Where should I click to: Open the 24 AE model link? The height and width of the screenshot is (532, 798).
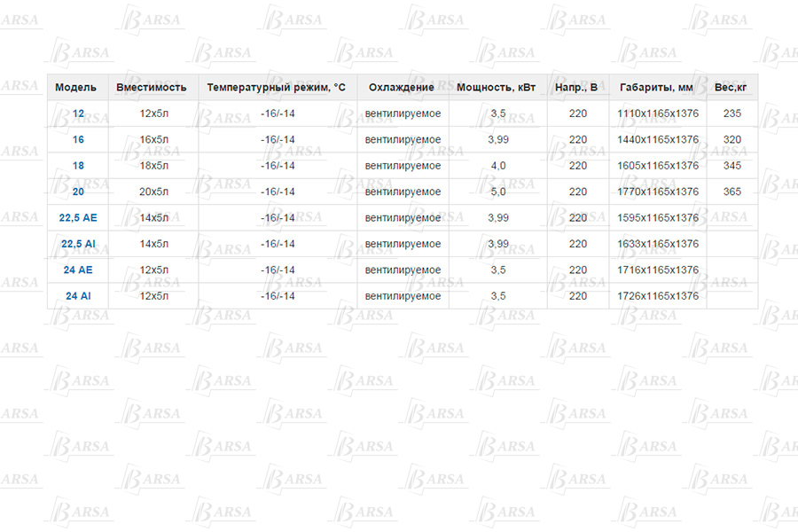78,270
